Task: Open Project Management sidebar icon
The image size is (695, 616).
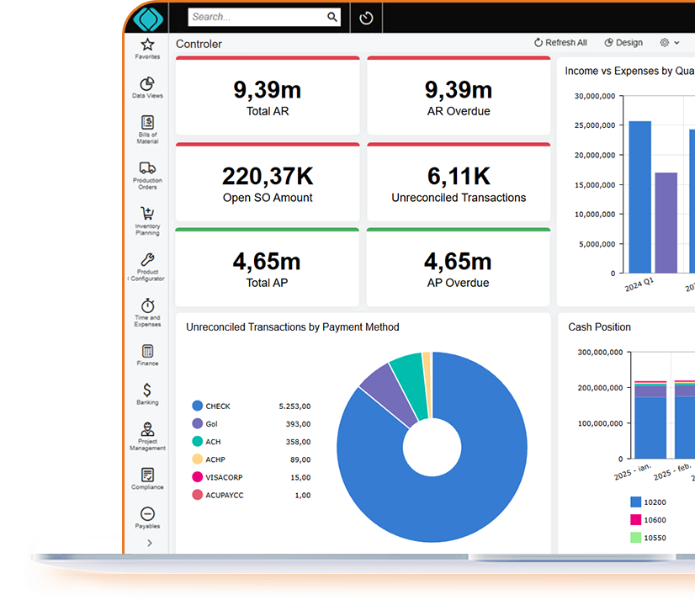Action: point(147,430)
